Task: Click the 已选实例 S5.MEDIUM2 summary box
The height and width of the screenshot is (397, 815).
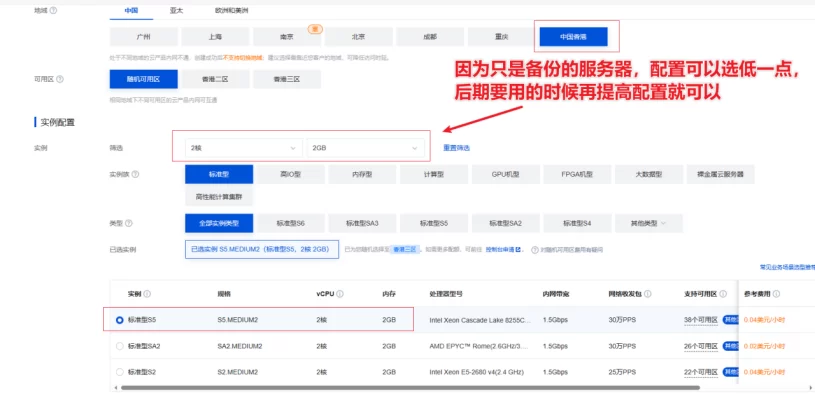Action: click(x=262, y=249)
